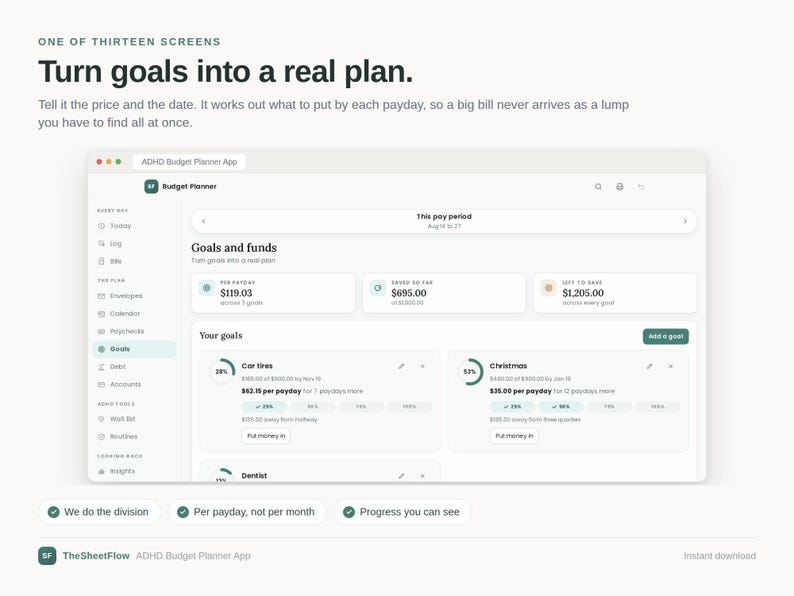Viewport: 794px width, 596px height.
Task: Click the Saved So Far wallet icon
Action: pyautogui.click(x=378, y=288)
